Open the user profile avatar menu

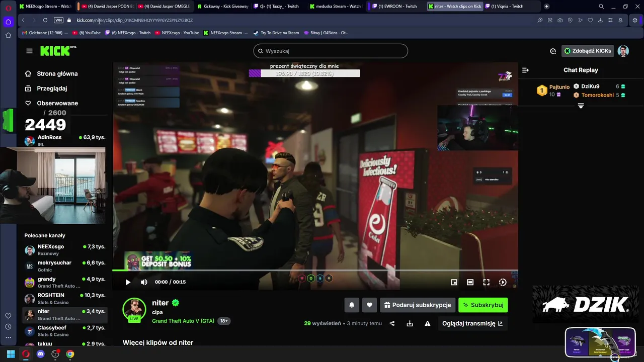(x=623, y=51)
